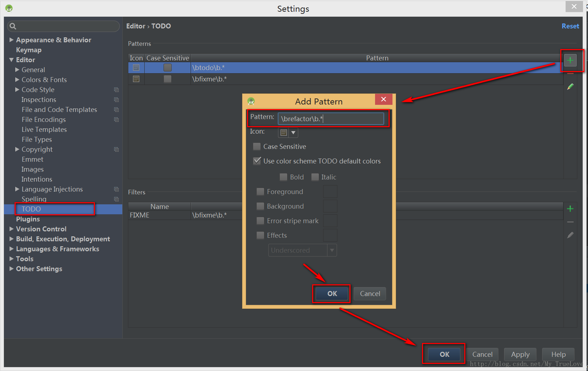588x371 pixels.
Task: Enable the Background checkbox
Action: (x=260, y=206)
